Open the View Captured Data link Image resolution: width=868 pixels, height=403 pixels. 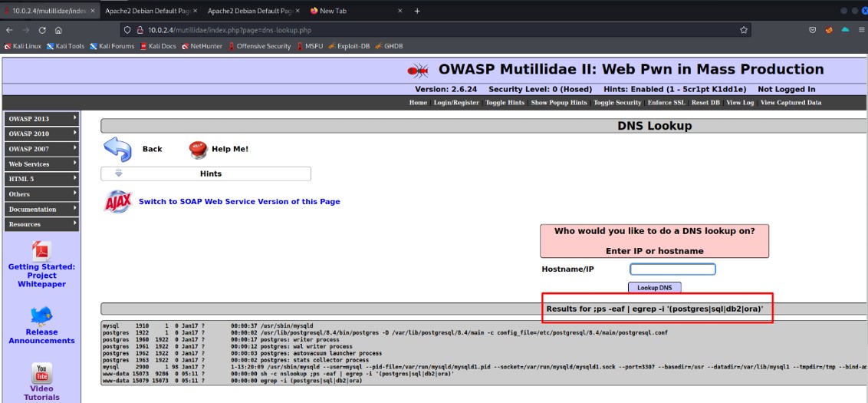pyautogui.click(x=791, y=103)
